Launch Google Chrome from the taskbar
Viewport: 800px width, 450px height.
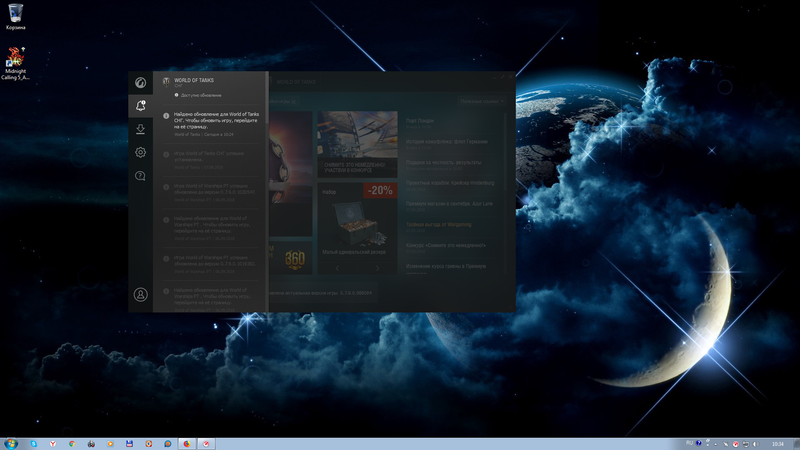click(x=72, y=444)
